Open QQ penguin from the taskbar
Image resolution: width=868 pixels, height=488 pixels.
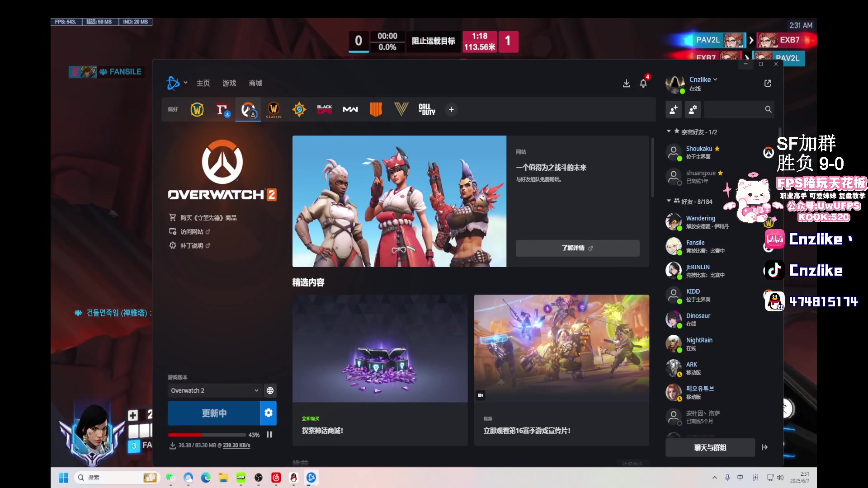294,478
